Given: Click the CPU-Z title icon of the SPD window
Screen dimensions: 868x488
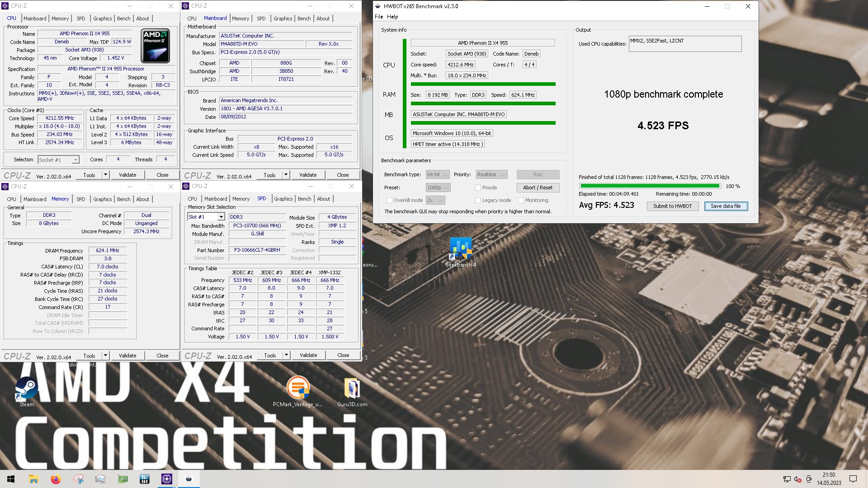Looking at the screenshot, I should 186,186.
